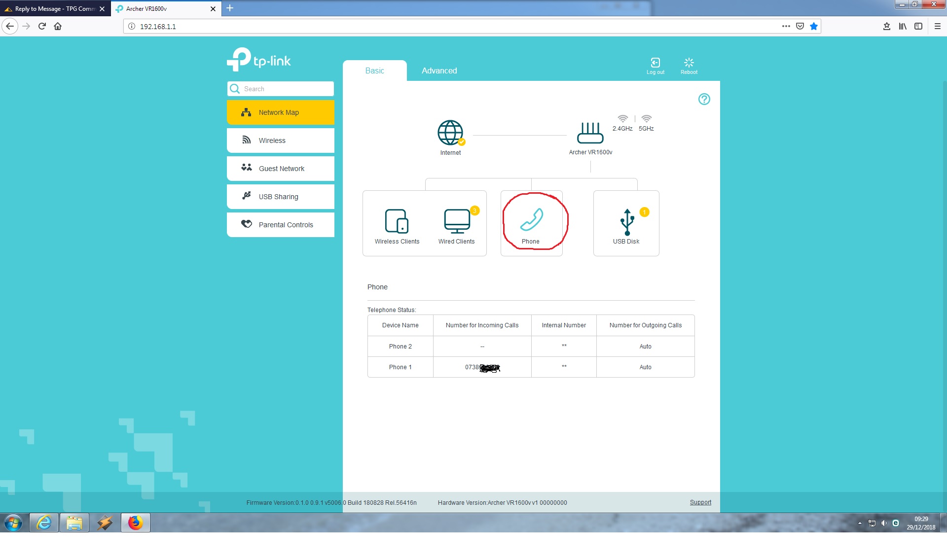Viewport: 947px width, 560px height.
Task: Open the bookmarks menu toolbar icon
Action: coord(887,26)
